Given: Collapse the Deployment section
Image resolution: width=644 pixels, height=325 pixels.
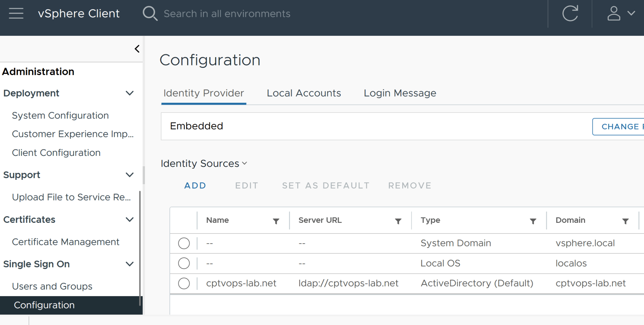Looking at the screenshot, I should point(130,93).
